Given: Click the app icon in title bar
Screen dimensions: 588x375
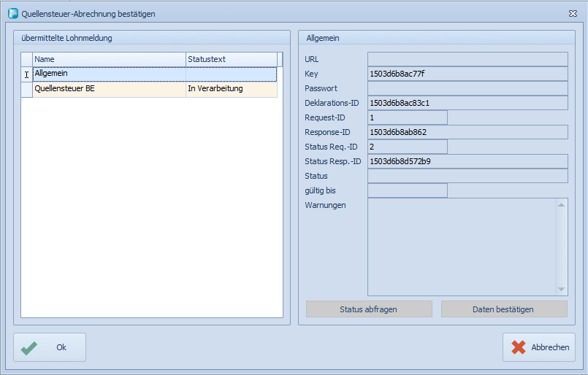Looking at the screenshot, I should point(12,14).
